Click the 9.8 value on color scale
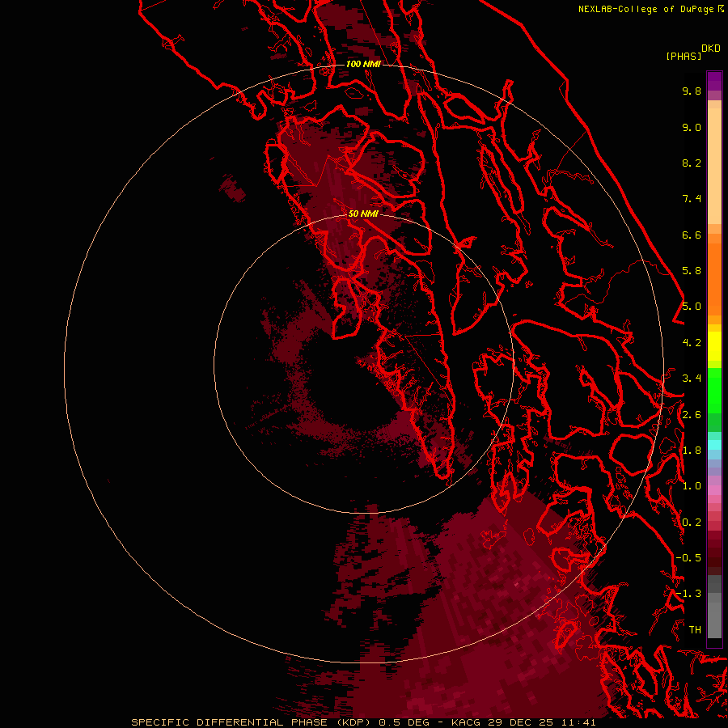The width and height of the screenshot is (728, 728). 692,91
